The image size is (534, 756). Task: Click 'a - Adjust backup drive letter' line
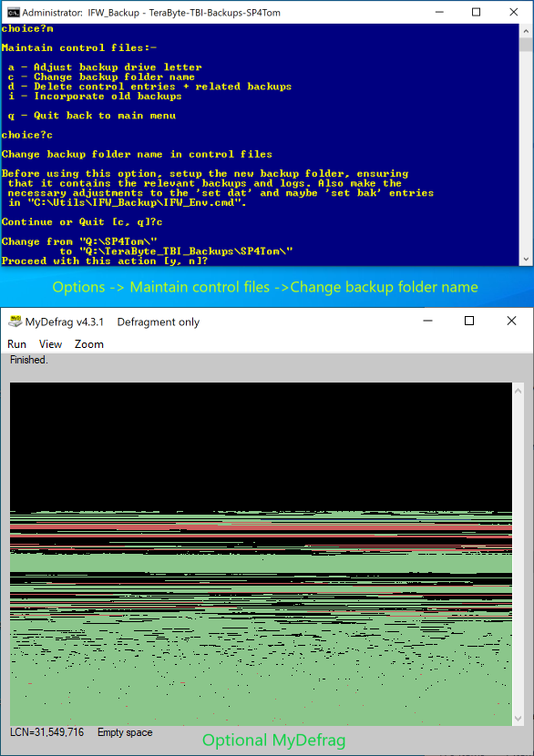point(105,67)
